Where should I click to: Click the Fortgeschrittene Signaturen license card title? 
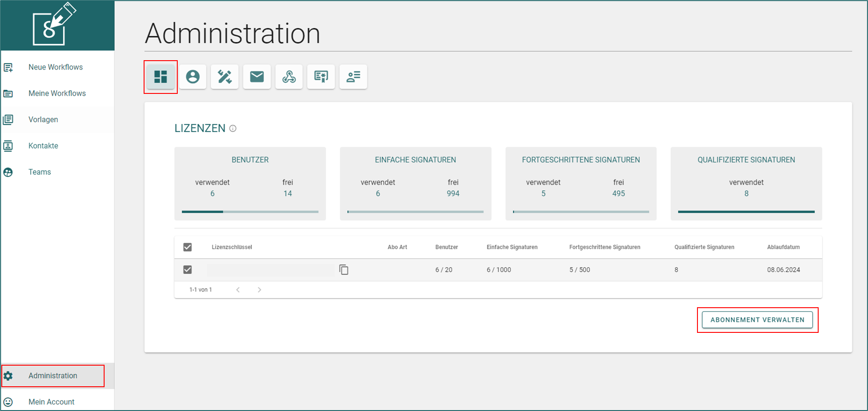tap(581, 160)
